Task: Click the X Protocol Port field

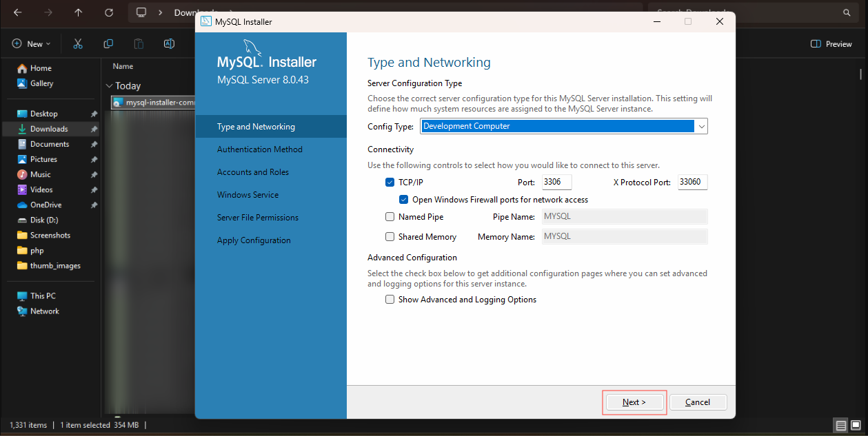Action: 693,183
